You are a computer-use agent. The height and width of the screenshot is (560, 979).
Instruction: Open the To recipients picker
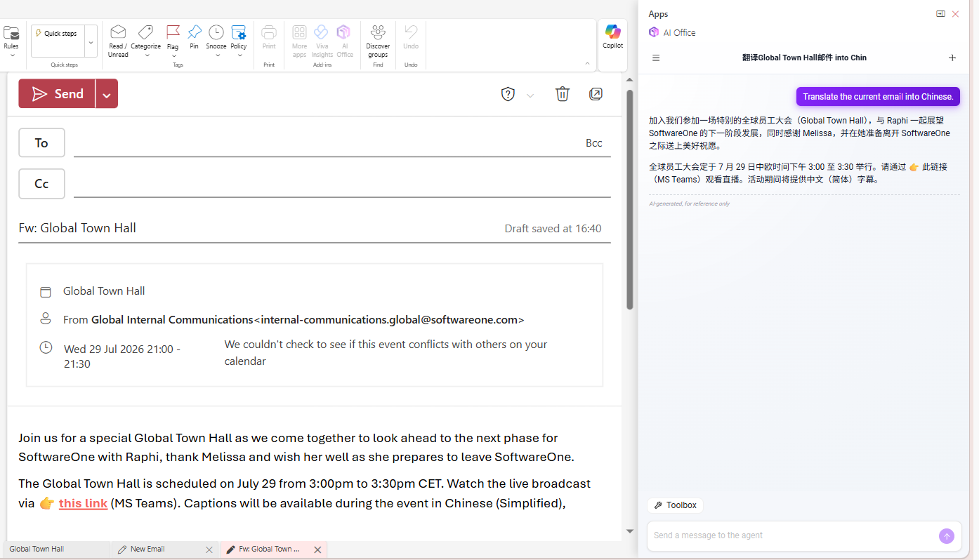pos(41,143)
